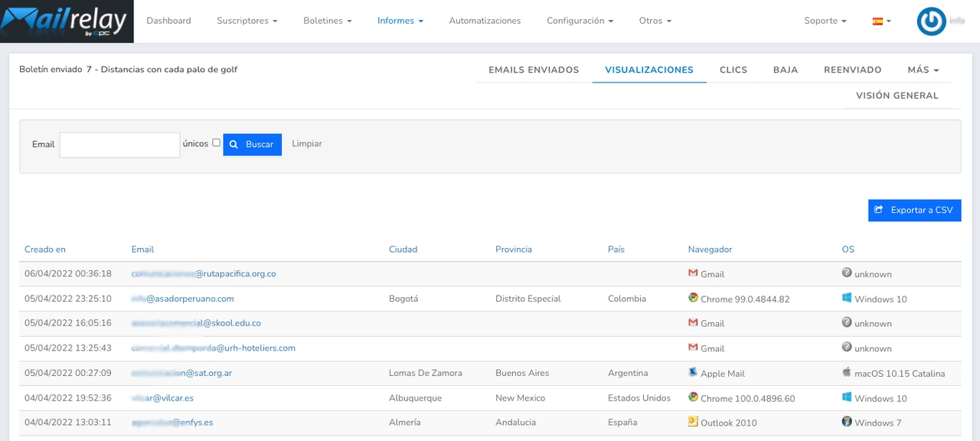Click unknown OS icon in urh-hoteliers row
980x441 pixels.
[847, 347]
